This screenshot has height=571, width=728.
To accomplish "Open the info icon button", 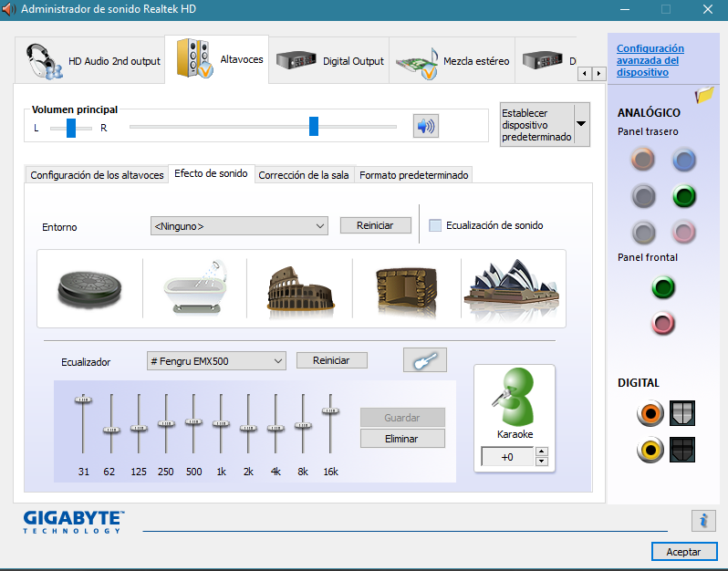I will click(704, 521).
